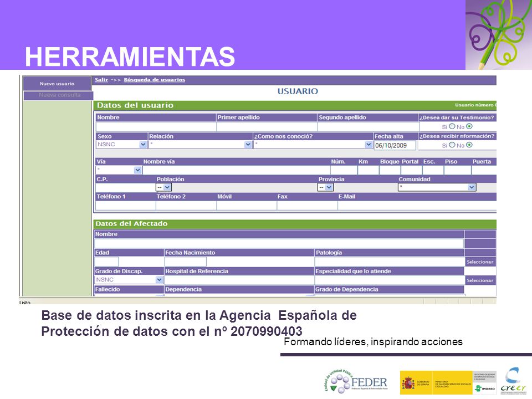Click the Patología input field

(x=390, y=262)
